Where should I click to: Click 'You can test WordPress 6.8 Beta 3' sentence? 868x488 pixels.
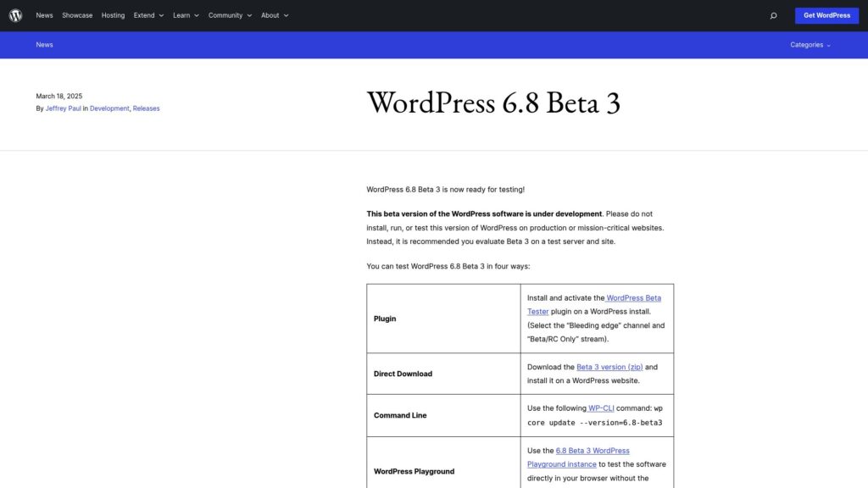click(x=448, y=266)
